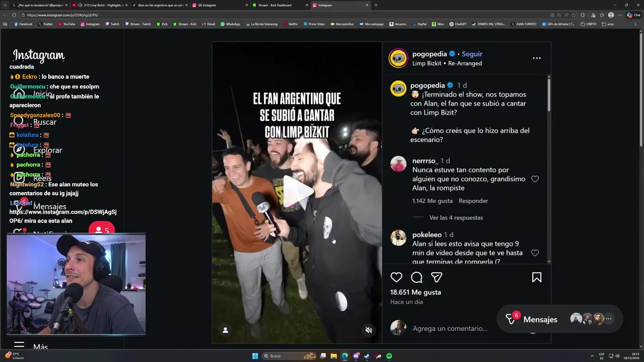The width and height of the screenshot is (644, 362).
Task: Switch to the Stream - Kick Dashboard tab
Action: click(x=279, y=5)
